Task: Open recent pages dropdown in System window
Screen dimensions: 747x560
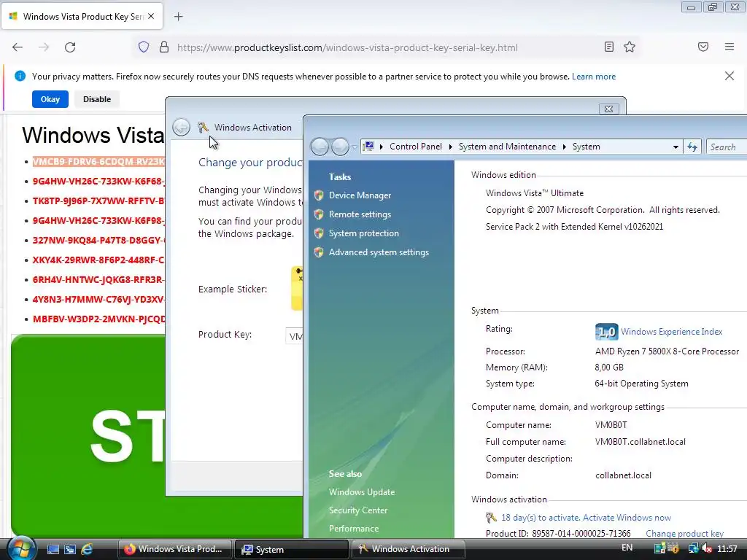Action: (354, 147)
